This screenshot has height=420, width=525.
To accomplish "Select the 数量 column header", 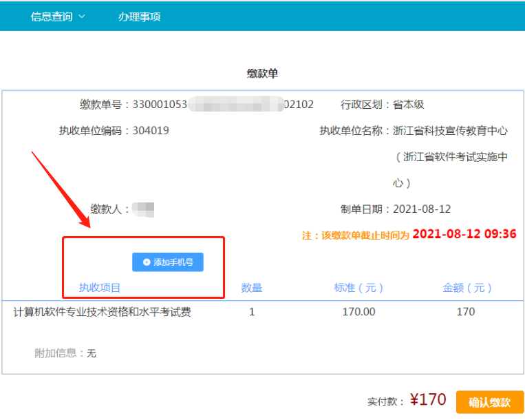I will tap(251, 288).
